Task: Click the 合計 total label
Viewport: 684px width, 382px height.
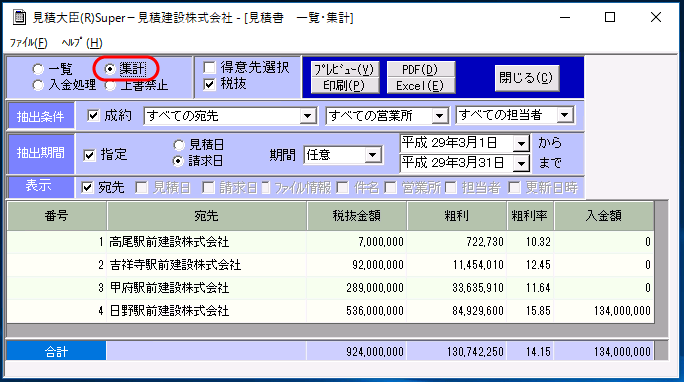Action: (x=56, y=351)
